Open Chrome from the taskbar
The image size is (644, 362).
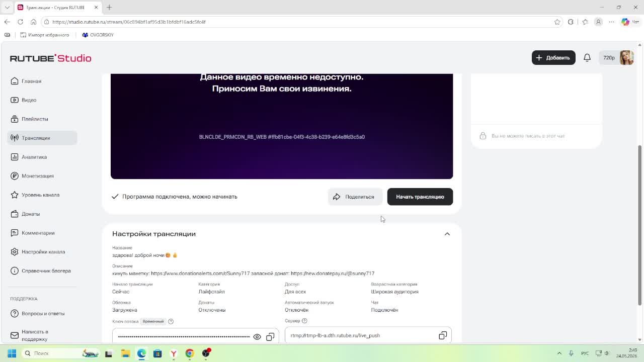tap(190, 353)
